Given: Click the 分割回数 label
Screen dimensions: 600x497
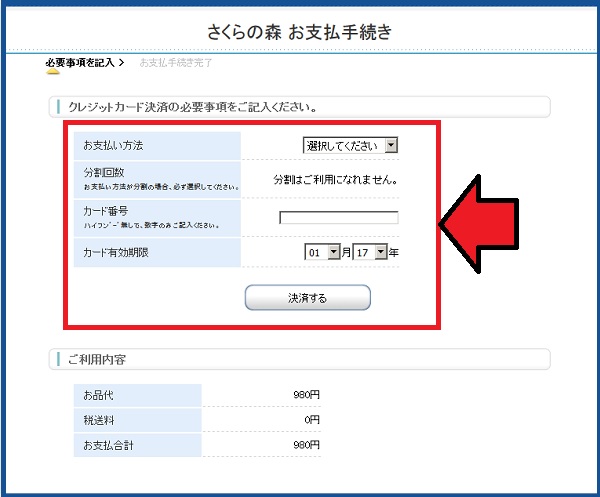Looking at the screenshot, I should [x=104, y=173].
